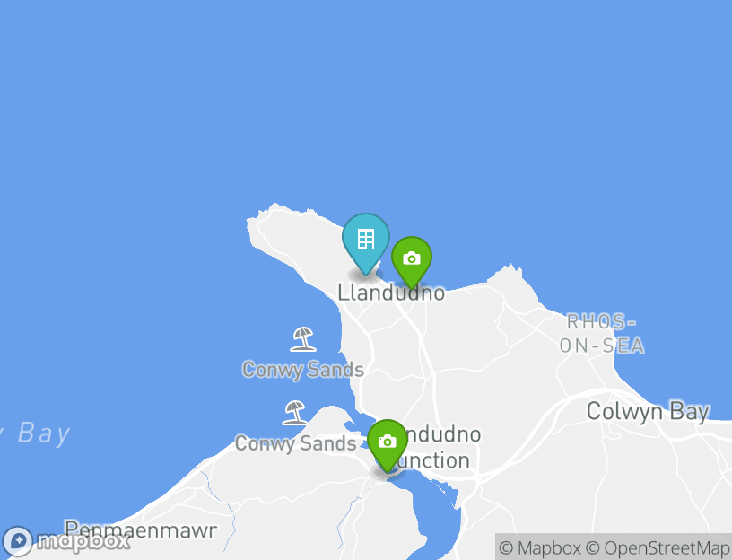This screenshot has height=560, width=732.
Task: Open the © OpenStreetMap attribution link
Action: (658, 547)
